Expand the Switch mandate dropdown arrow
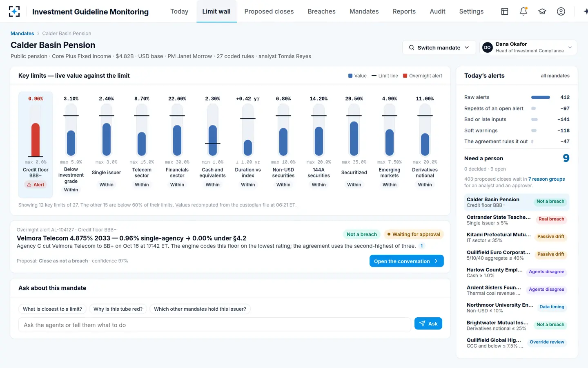Viewport: 588px width, 368px height. (x=467, y=47)
